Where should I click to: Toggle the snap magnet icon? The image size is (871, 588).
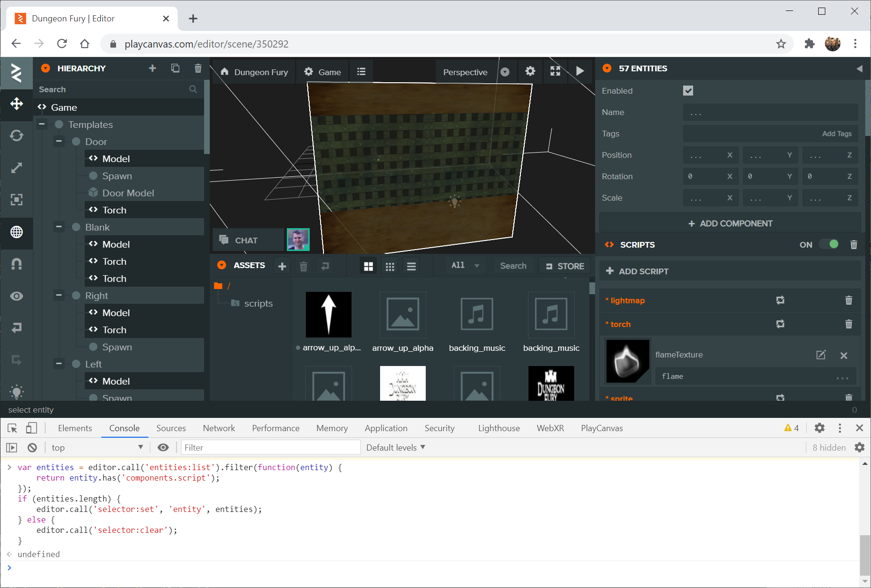click(x=17, y=264)
